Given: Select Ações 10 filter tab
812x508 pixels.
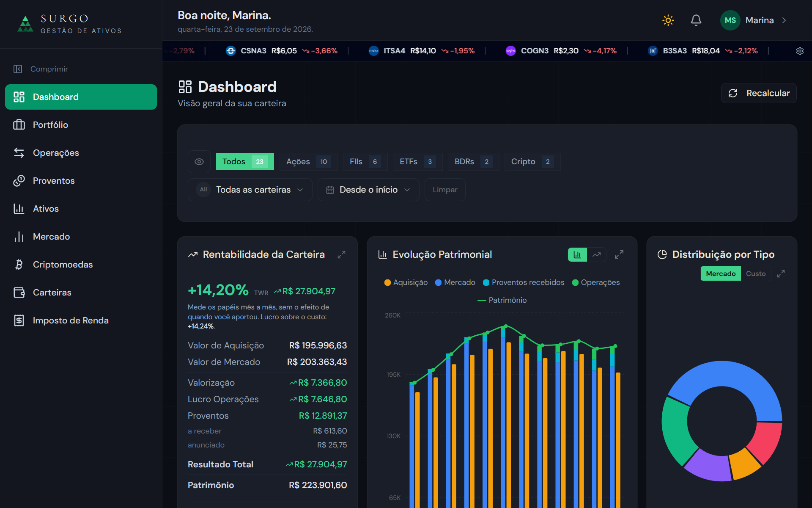Looking at the screenshot, I should point(308,162).
